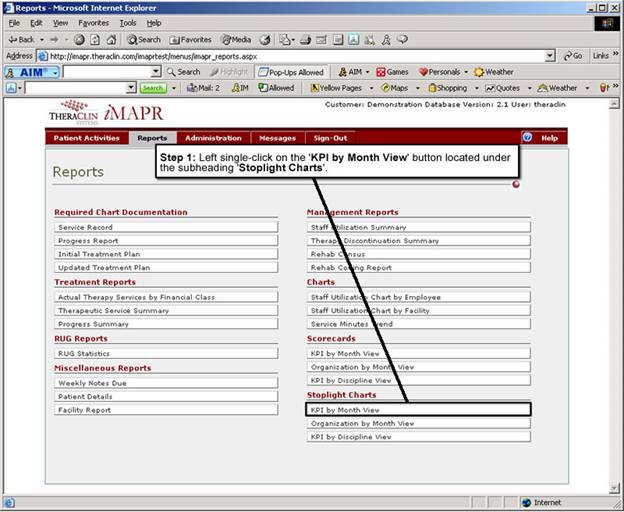Viewport: 624px width, 512px height.
Task: Open Stoplight Charts KPI by Month View
Action: (x=418, y=410)
